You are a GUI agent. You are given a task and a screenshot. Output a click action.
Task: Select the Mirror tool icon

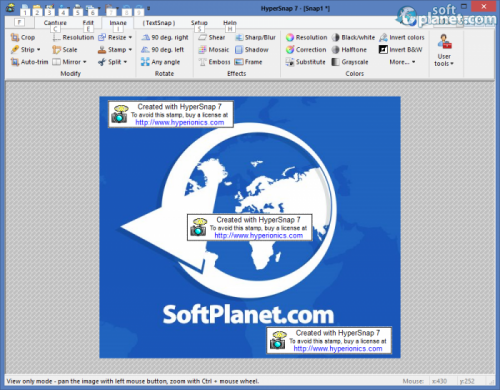(x=56, y=62)
